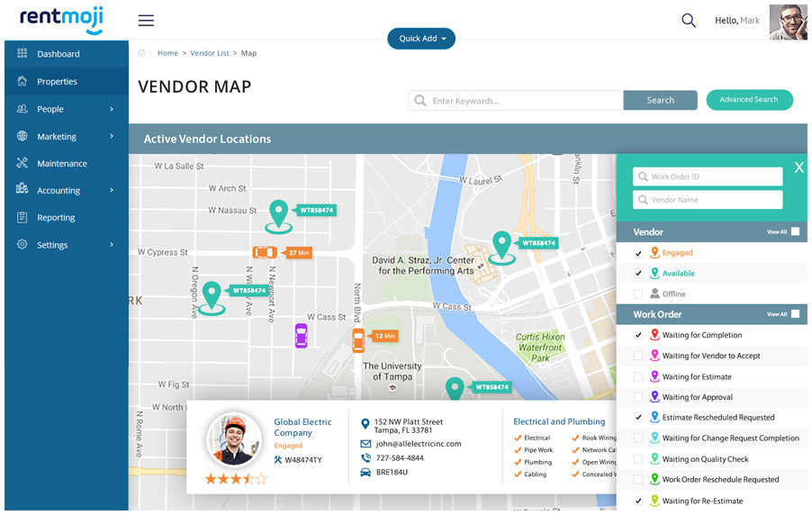Click the map pin near W Nassau St
The width and height of the screenshot is (812, 515).
click(279, 216)
